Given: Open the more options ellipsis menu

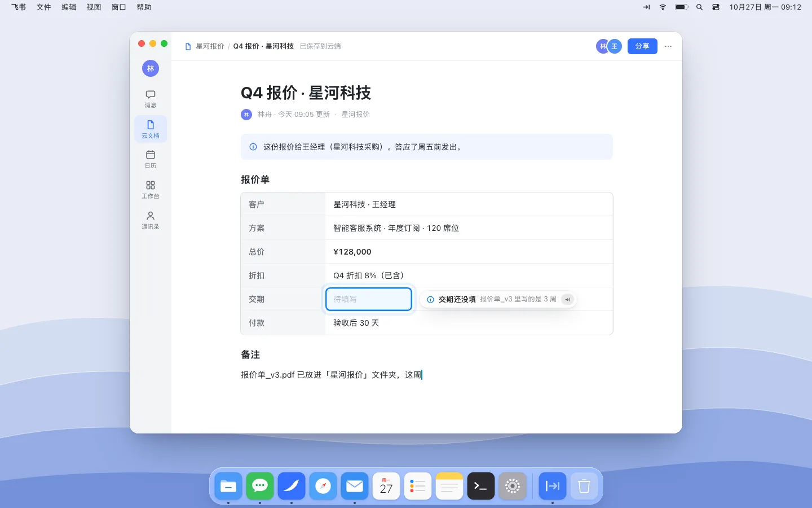Looking at the screenshot, I should point(668,46).
